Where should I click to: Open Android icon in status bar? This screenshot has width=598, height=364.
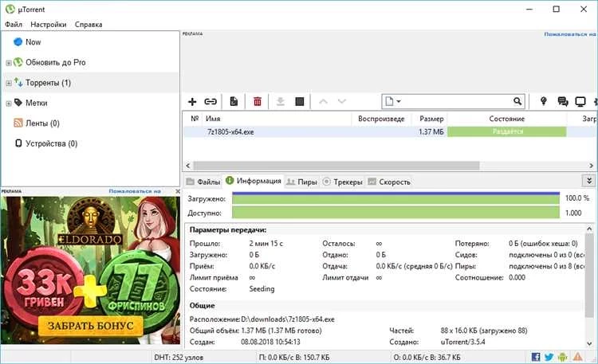click(x=563, y=357)
